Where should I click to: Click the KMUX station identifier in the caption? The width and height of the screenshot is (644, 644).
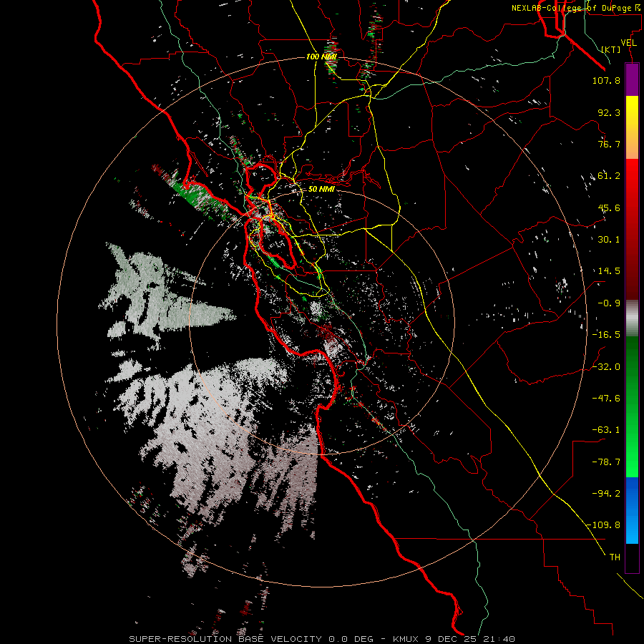(x=406, y=639)
